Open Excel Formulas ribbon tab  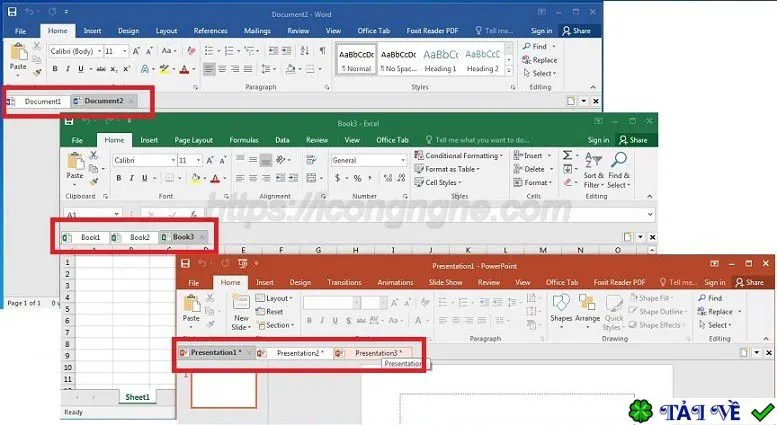coord(244,140)
